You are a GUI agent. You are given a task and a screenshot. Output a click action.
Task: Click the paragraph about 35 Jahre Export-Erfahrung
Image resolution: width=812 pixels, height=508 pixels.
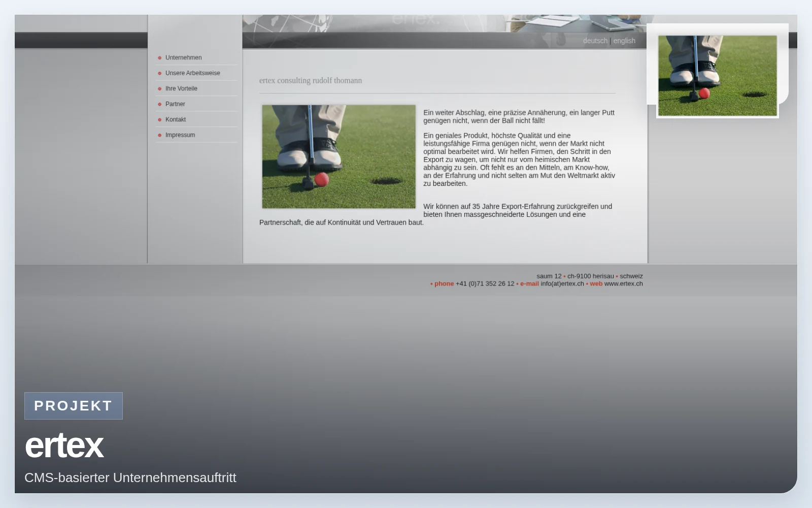tap(436, 214)
